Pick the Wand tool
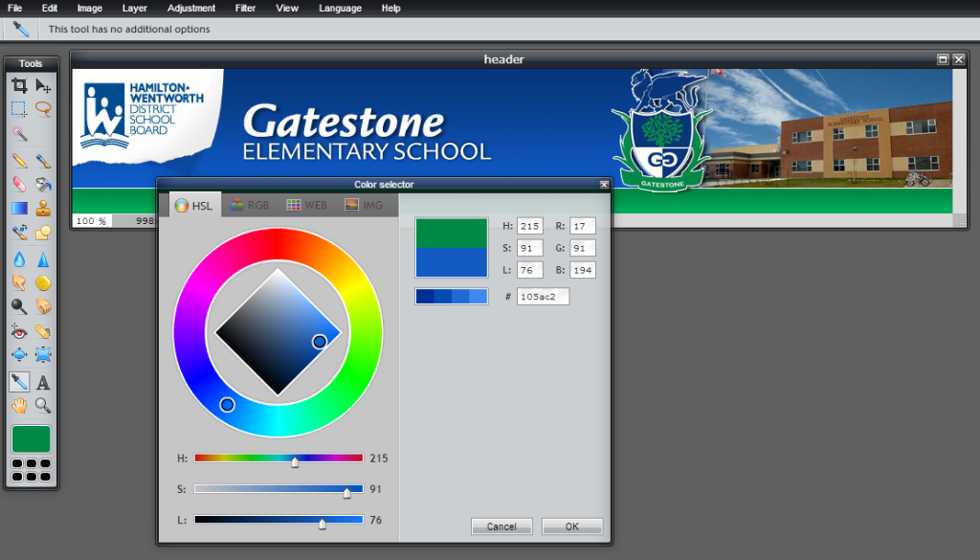 [x=19, y=133]
